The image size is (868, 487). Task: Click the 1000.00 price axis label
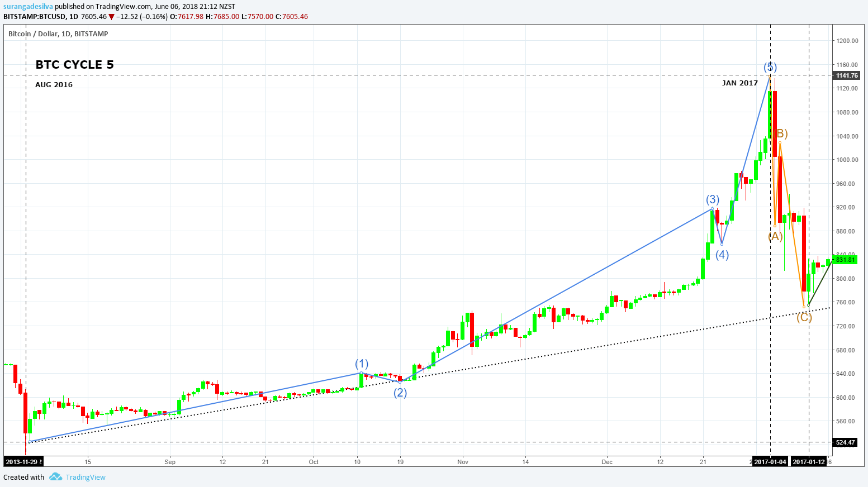click(847, 160)
